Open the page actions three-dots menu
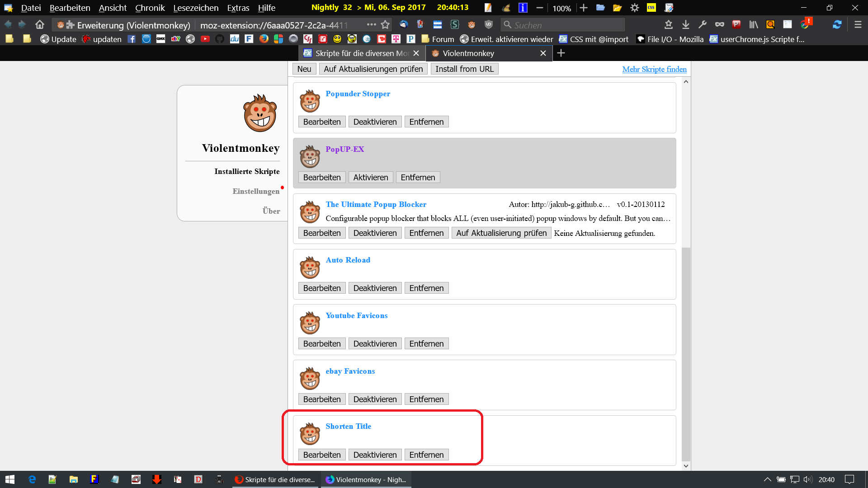Image resolution: width=868 pixels, height=488 pixels. pyautogui.click(x=371, y=25)
